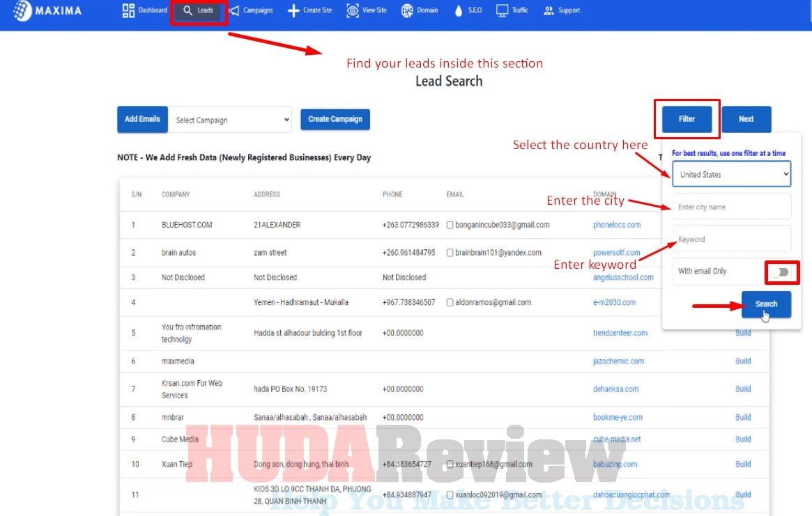Switch to the Leads section

(199, 10)
